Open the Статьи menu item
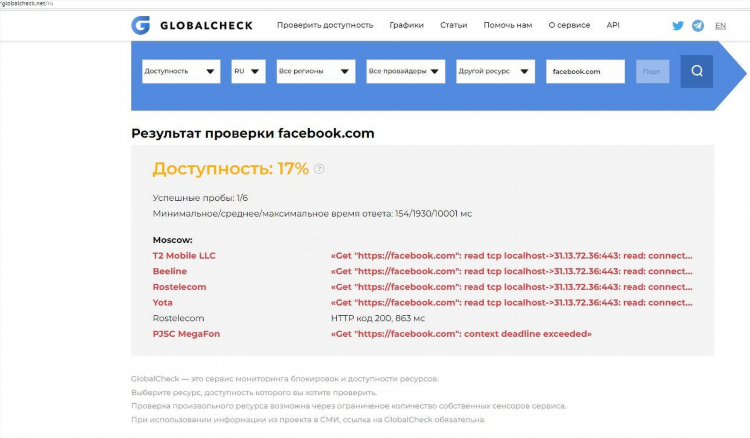 (453, 25)
